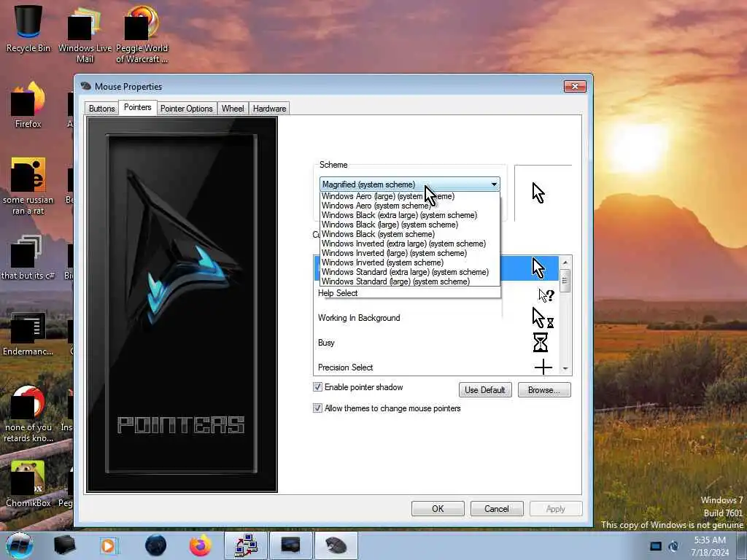This screenshot has height=560, width=747.
Task: Choose Windows Inverted (system scheme) option
Action: click(410, 262)
